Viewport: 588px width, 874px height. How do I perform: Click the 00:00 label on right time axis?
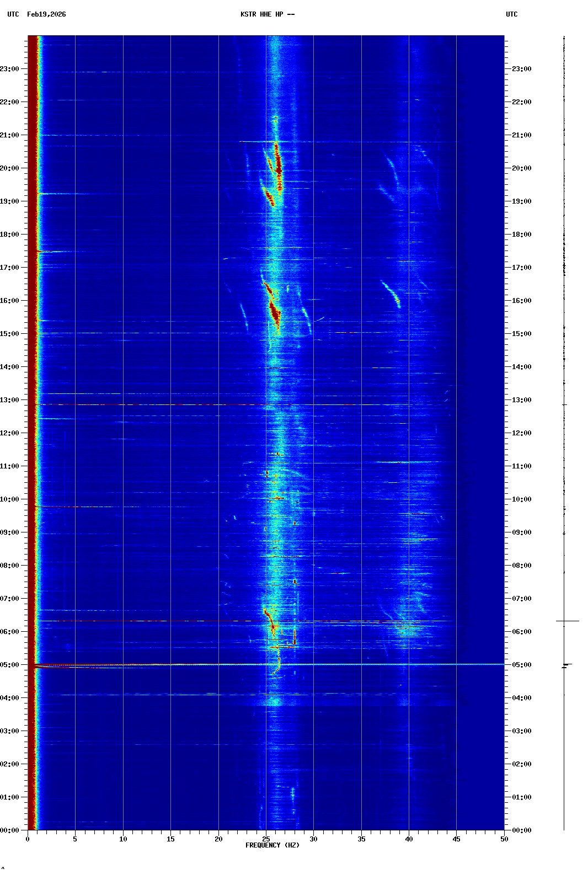pyautogui.click(x=521, y=830)
